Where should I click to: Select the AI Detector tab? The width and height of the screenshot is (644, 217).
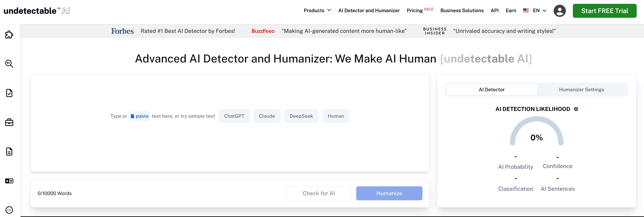[492, 90]
